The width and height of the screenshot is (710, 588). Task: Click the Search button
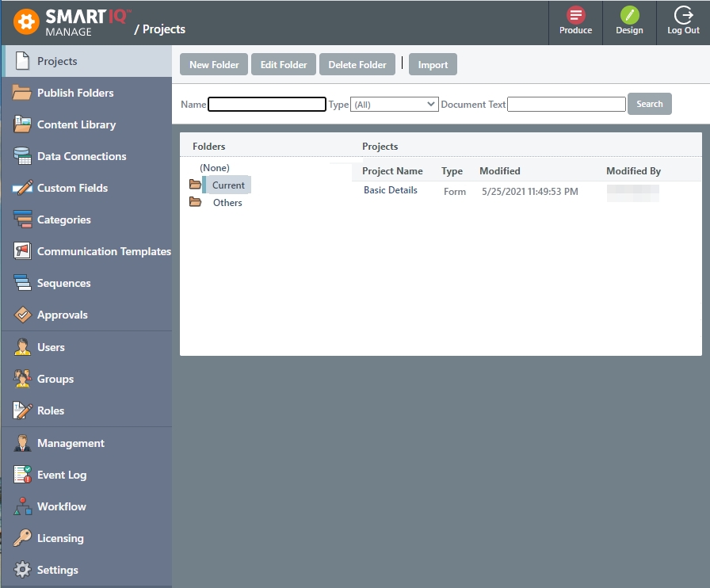point(649,104)
